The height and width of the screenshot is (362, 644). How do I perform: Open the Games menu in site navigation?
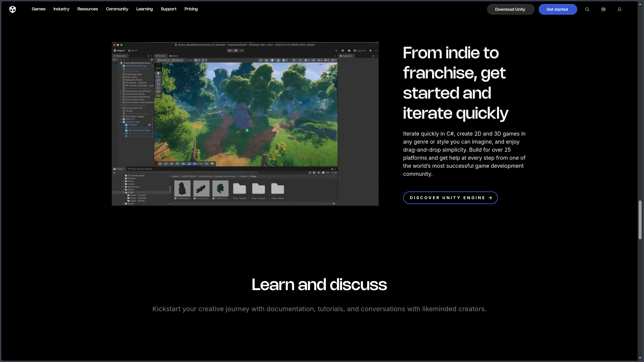(x=39, y=9)
